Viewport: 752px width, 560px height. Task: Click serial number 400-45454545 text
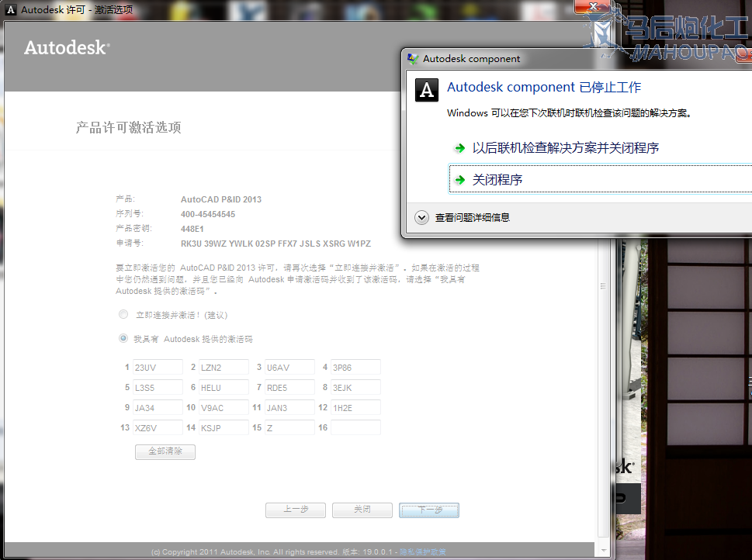point(208,214)
